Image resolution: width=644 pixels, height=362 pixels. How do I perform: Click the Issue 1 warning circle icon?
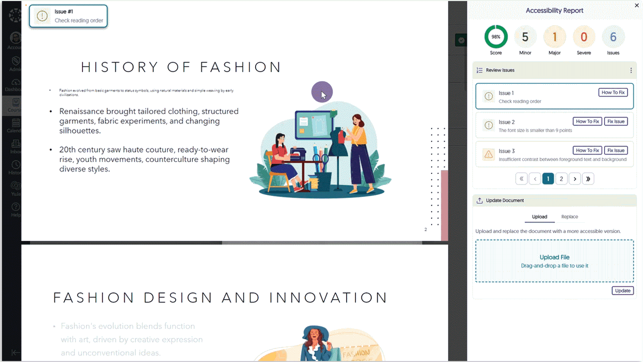coord(488,97)
